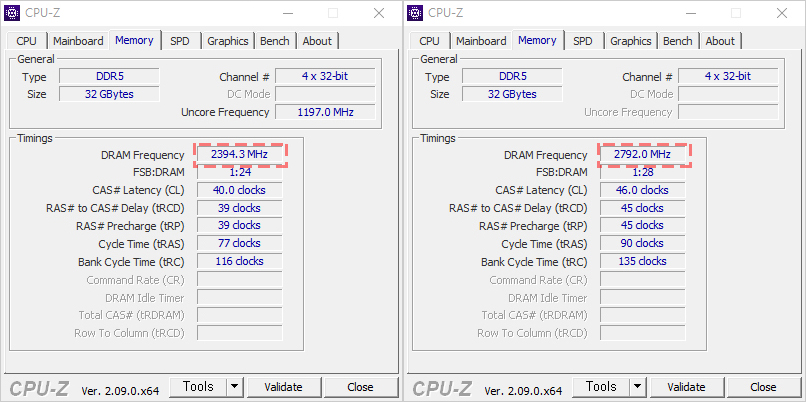Click the Close button in right window footer
Image resolution: width=806 pixels, height=402 pixels.
tap(763, 387)
